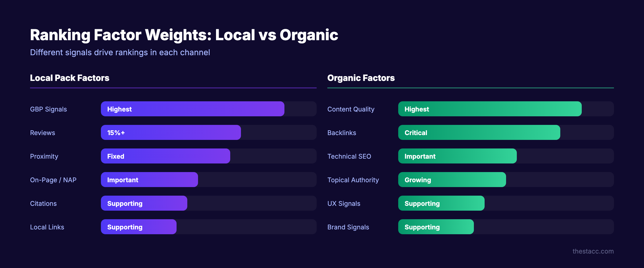The width and height of the screenshot is (644, 268).
Task: Click the purple Highest bar for GBP Signals
Action: tap(192, 109)
